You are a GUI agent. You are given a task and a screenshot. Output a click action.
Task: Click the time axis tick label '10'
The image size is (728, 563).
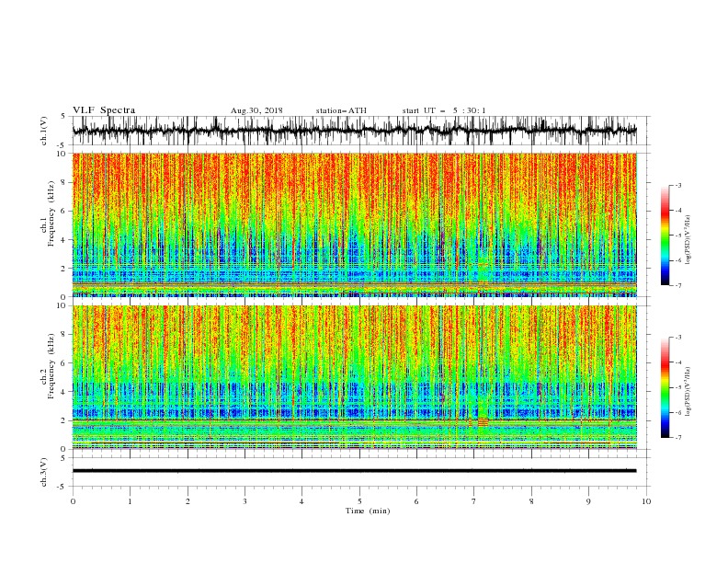(x=646, y=501)
